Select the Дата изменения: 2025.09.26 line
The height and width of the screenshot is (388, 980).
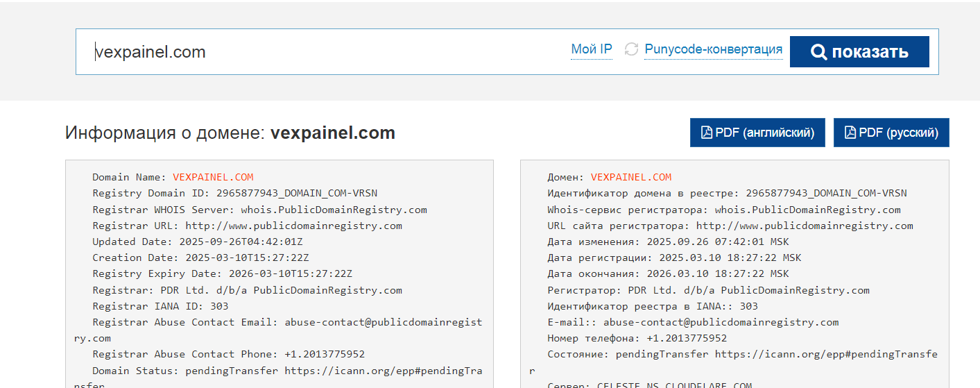click(668, 242)
